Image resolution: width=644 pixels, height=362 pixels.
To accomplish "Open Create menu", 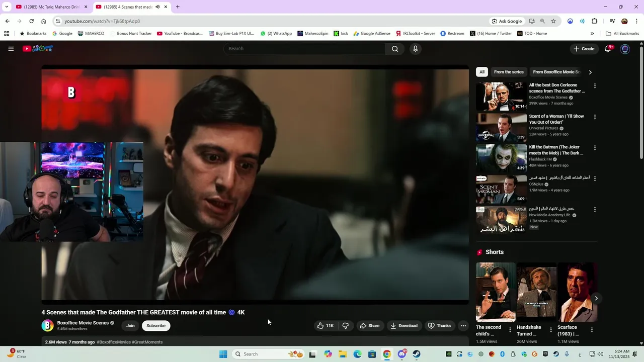I will pyautogui.click(x=584, y=49).
